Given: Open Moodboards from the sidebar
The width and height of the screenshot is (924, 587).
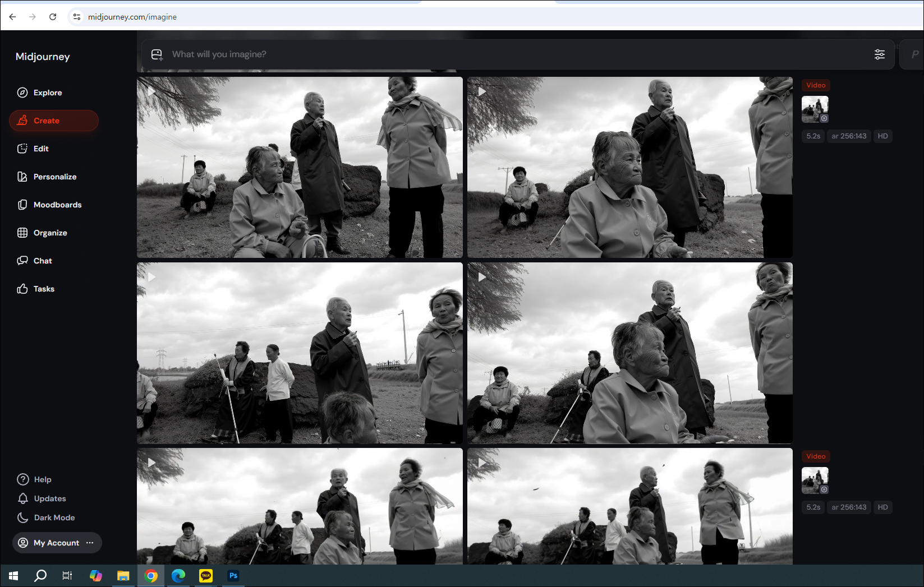Looking at the screenshot, I should coord(49,205).
